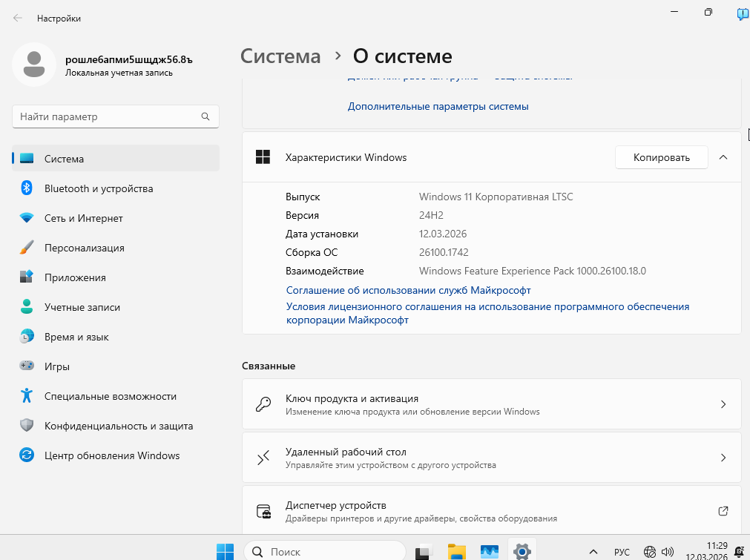Select the Приложения sidebar item

[75, 277]
